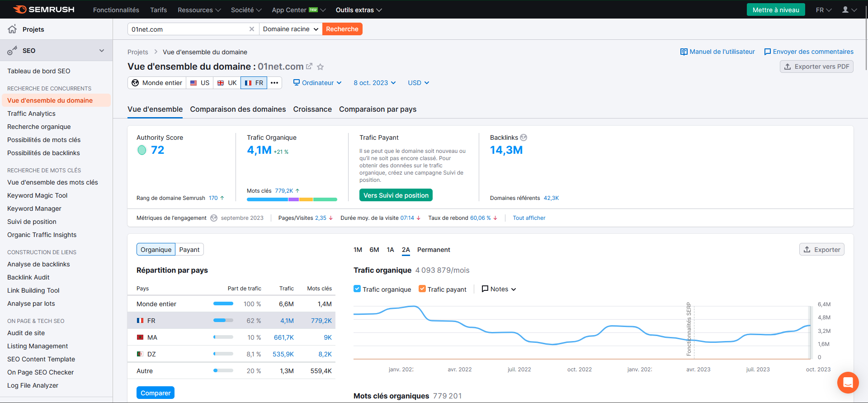Click the Semrush rank up-arrow icon
The height and width of the screenshot is (403, 868).
[x=222, y=198]
